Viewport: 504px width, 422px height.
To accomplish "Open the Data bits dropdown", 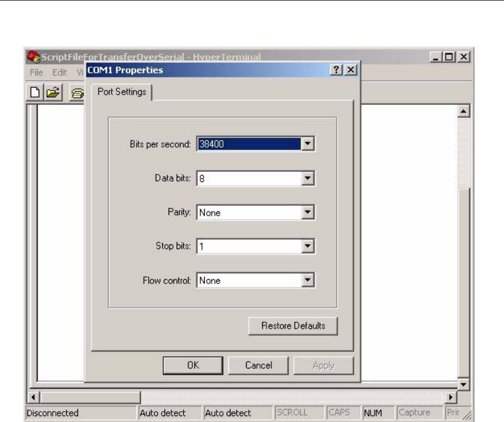I will pyautogui.click(x=307, y=178).
